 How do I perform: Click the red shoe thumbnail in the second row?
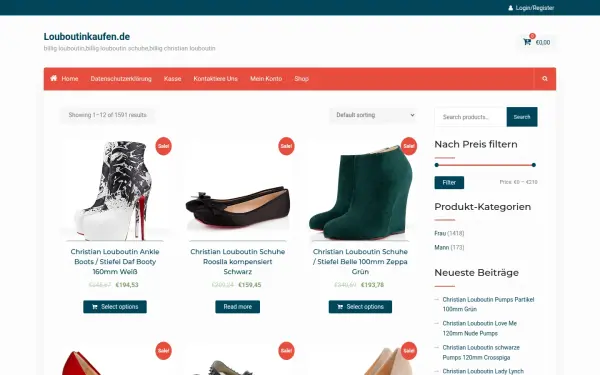click(115, 360)
